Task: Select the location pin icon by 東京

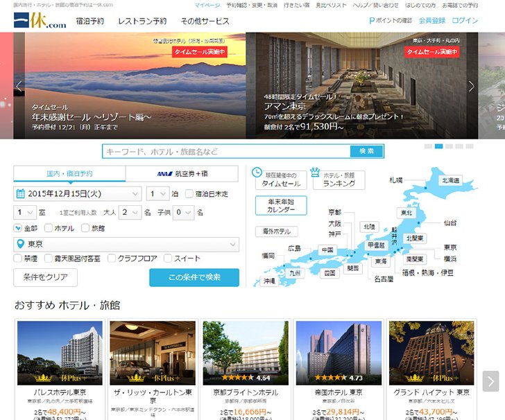Action: point(20,244)
